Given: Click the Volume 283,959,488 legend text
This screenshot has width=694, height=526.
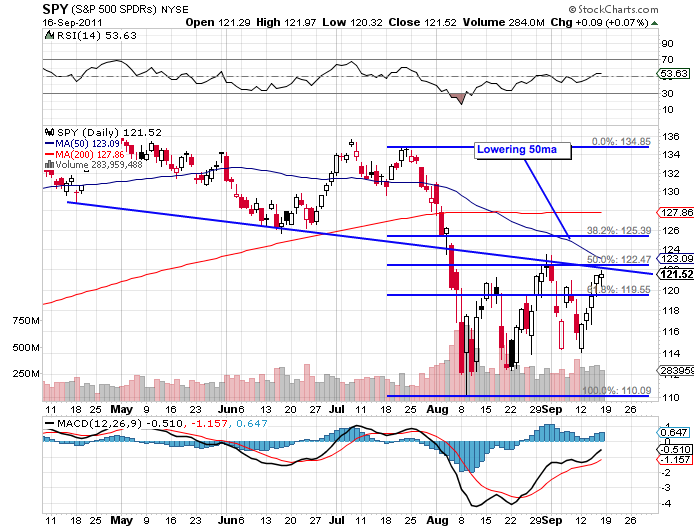Looking at the screenshot, I should coord(99,165).
